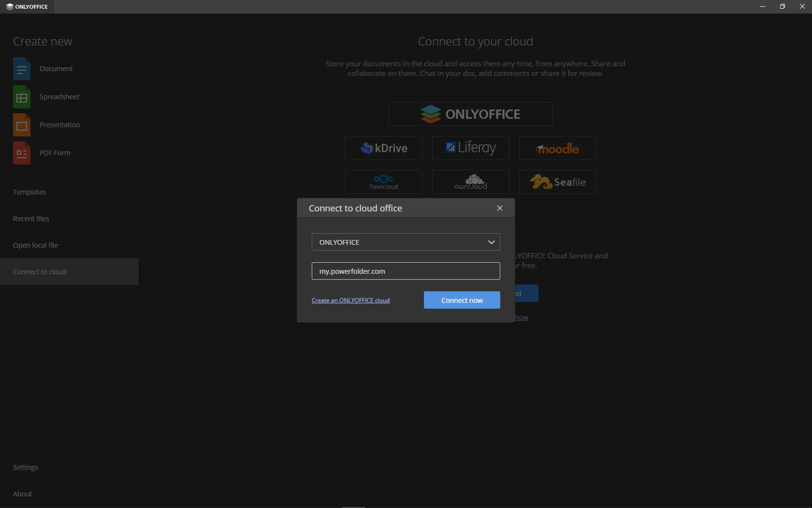Choose the Seafile cloud provider logo
The width and height of the screenshot is (812, 508).
[557, 182]
